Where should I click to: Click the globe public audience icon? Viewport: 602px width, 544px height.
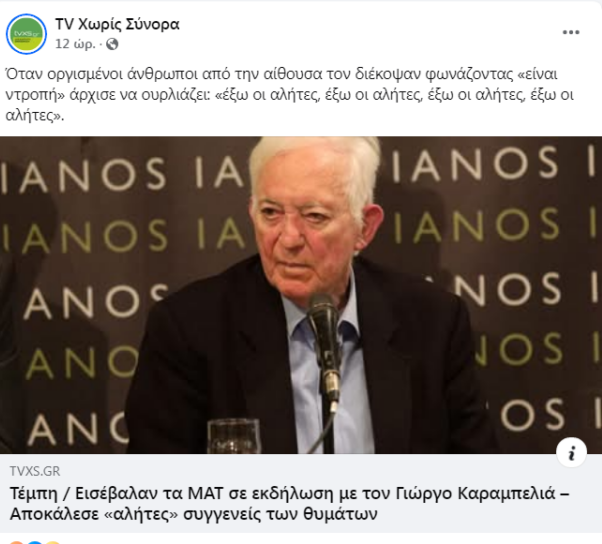(112, 44)
